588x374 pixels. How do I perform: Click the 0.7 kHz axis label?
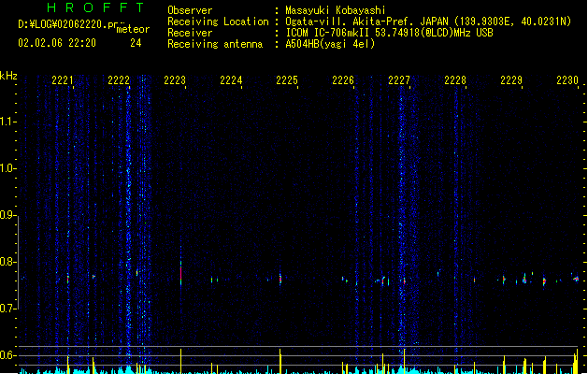pyautogui.click(x=7, y=309)
